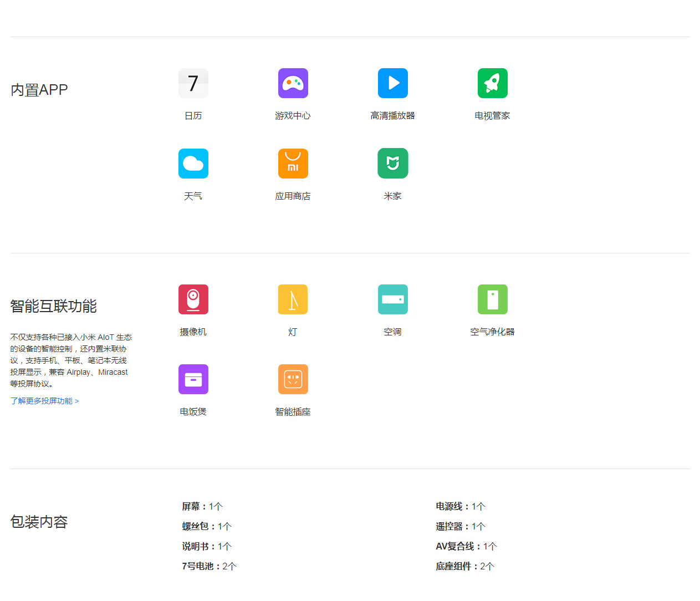
Task: Click the 智能插座 label text
Action: (293, 412)
